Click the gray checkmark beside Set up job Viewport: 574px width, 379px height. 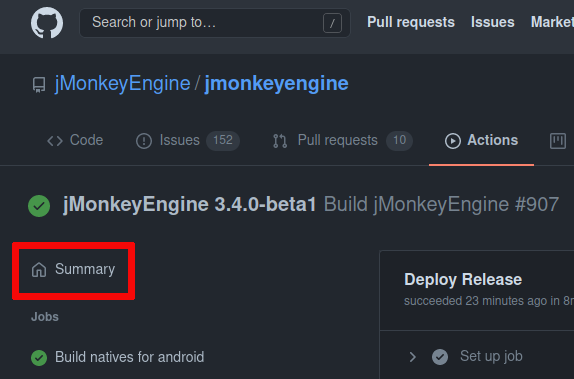(440, 357)
